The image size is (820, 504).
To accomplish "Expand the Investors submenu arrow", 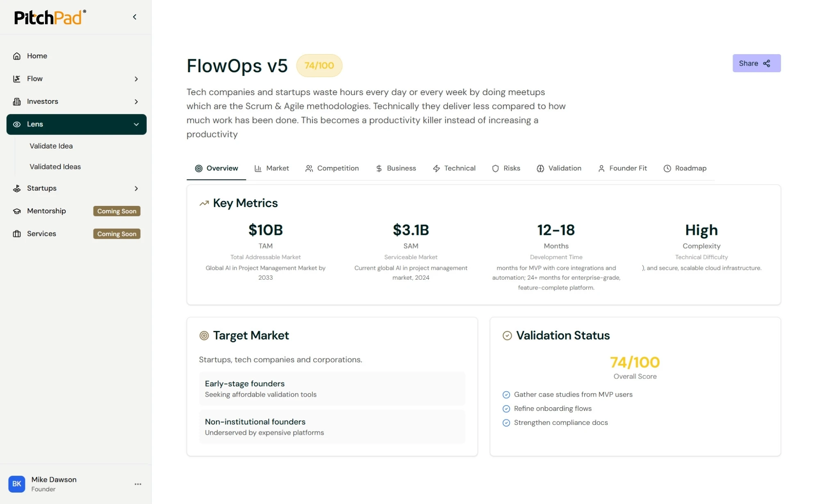I will 136,102.
